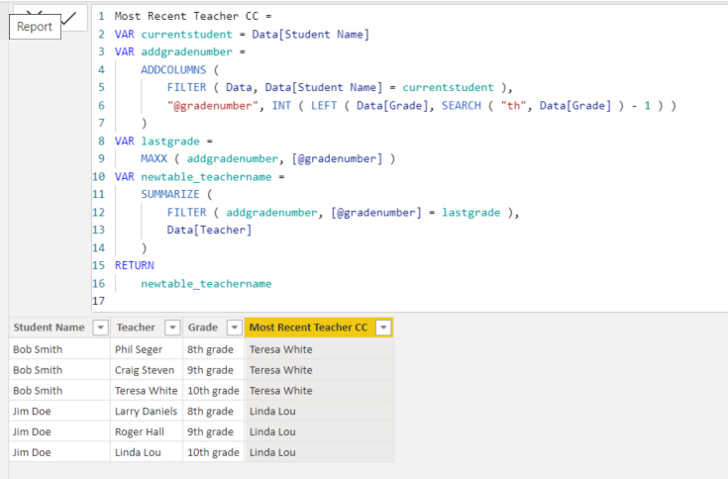The image size is (728, 479).
Task: Select cell Larry Daniels in Teacher column
Action: tap(146, 411)
